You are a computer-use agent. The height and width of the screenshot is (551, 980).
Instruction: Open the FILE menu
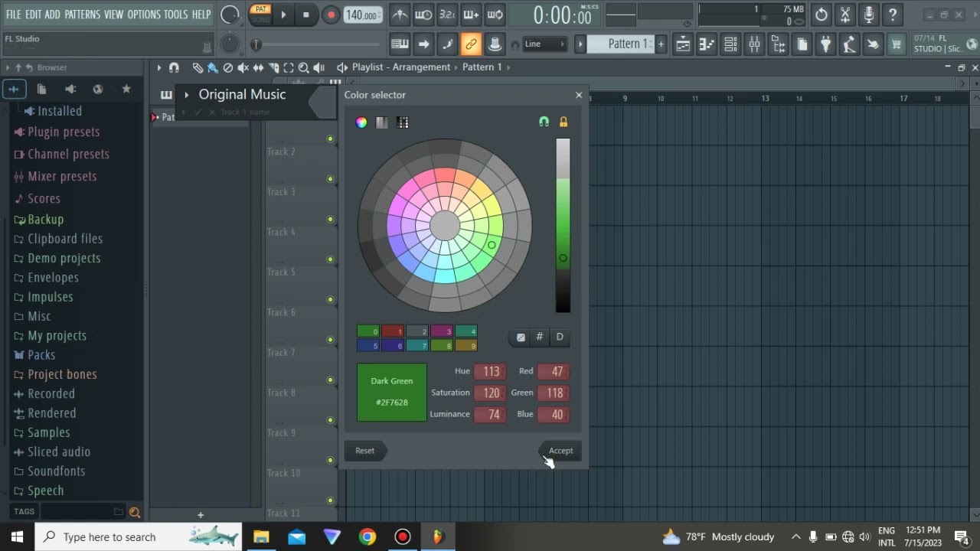pos(13,14)
